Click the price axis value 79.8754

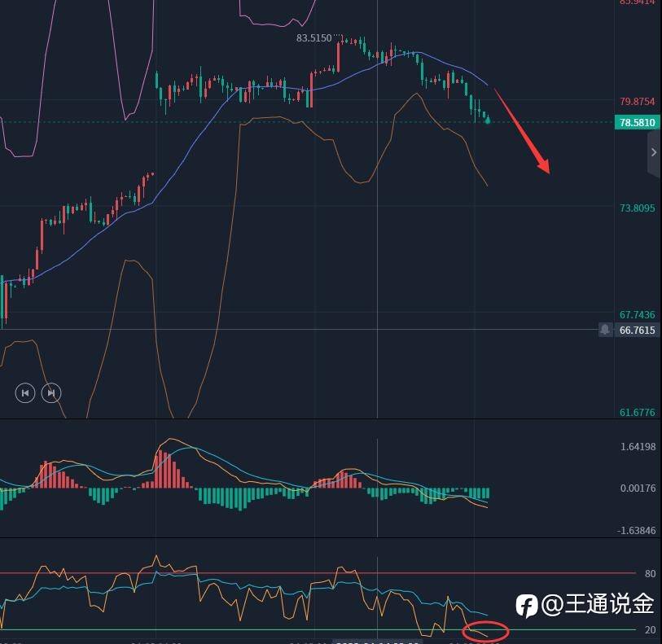click(x=637, y=102)
